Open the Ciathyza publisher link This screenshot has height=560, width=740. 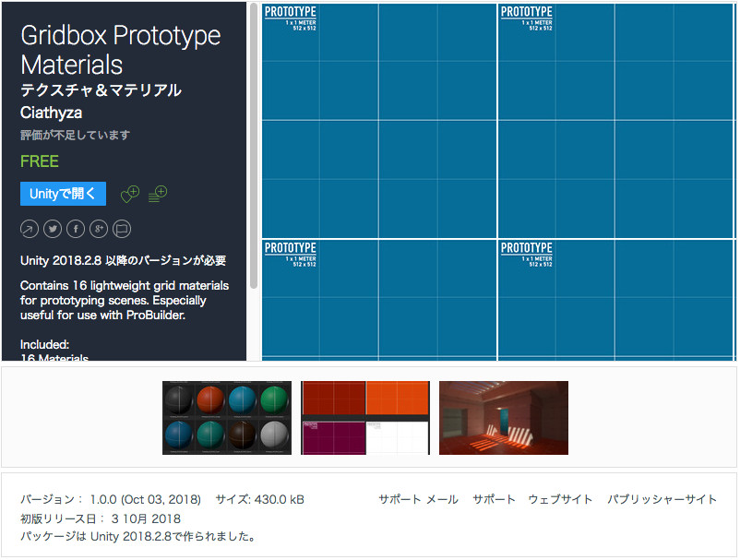51,113
